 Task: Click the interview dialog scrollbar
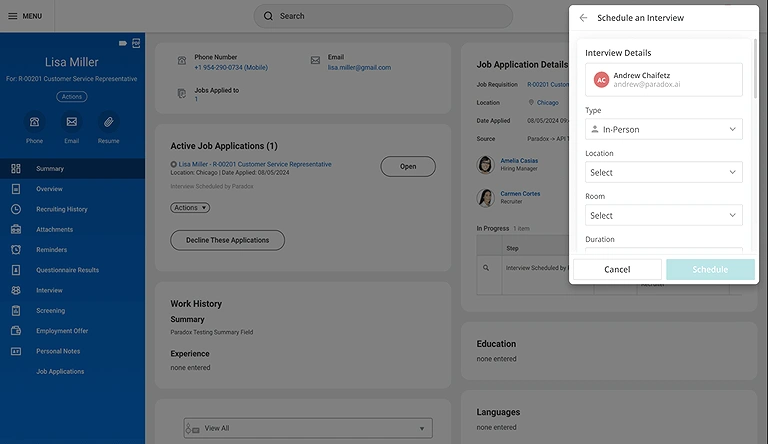pos(755,69)
